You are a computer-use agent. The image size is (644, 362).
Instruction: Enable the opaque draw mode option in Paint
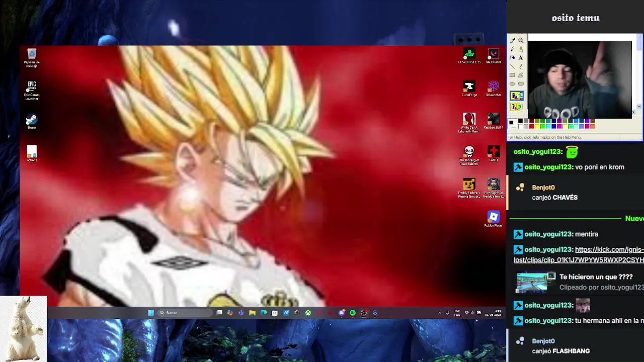click(x=517, y=96)
